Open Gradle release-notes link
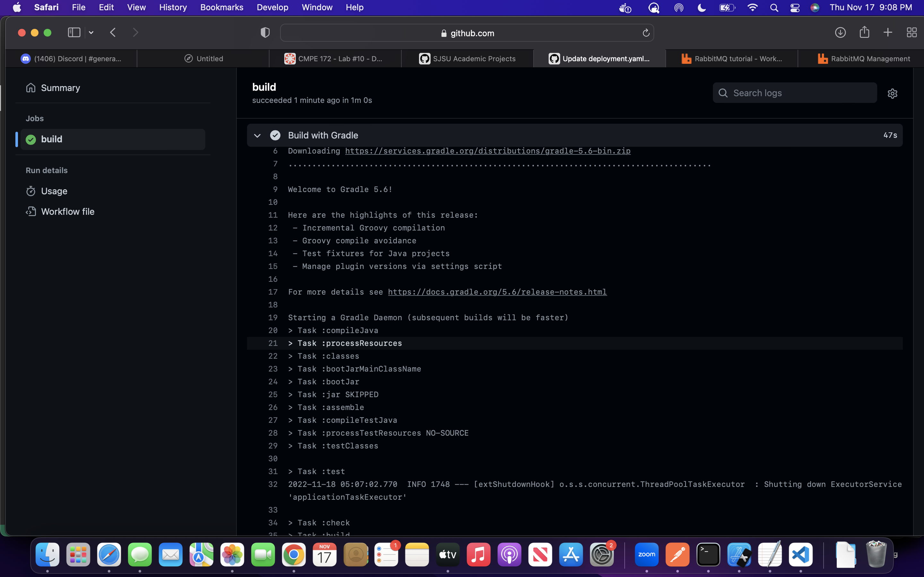The height and width of the screenshot is (577, 924). tap(497, 292)
